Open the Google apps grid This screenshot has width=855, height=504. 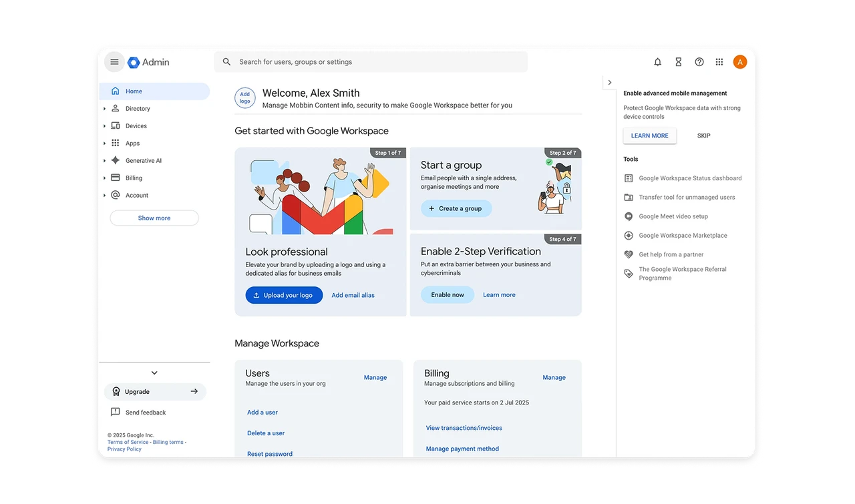tap(719, 62)
